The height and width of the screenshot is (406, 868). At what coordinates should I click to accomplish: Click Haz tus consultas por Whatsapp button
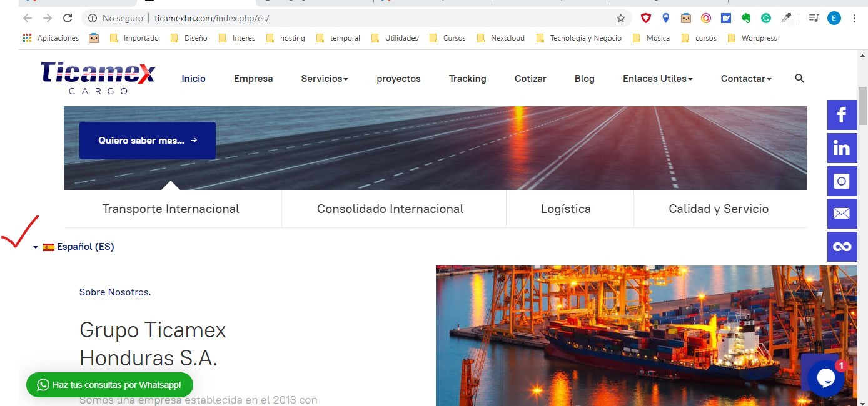point(109,385)
